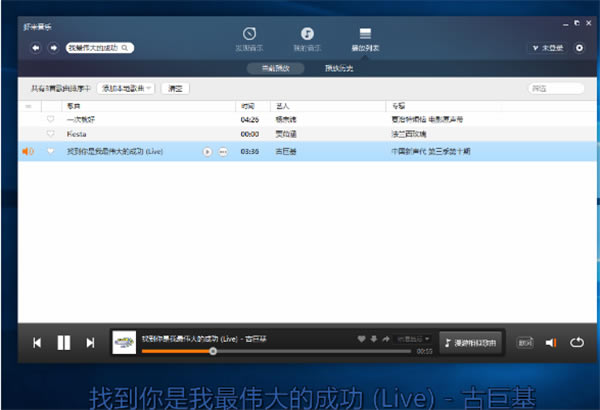Go back to the previous track
This screenshot has width=600, height=410.
click(37, 343)
